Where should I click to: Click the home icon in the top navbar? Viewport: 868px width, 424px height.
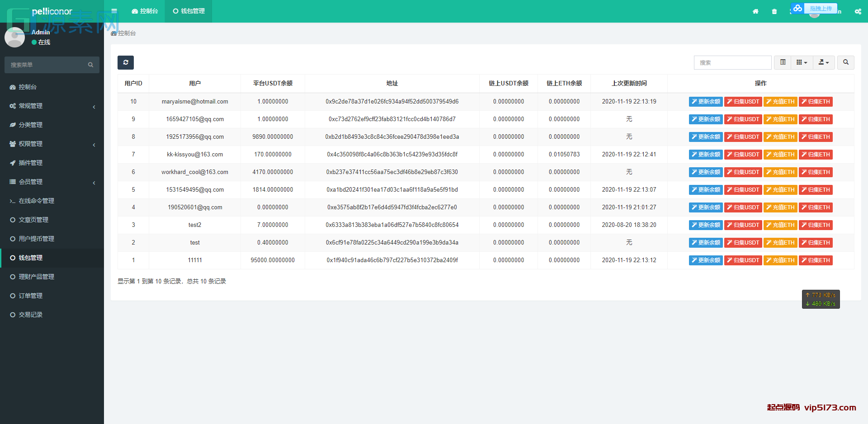pyautogui.click(x=755, y=11)
